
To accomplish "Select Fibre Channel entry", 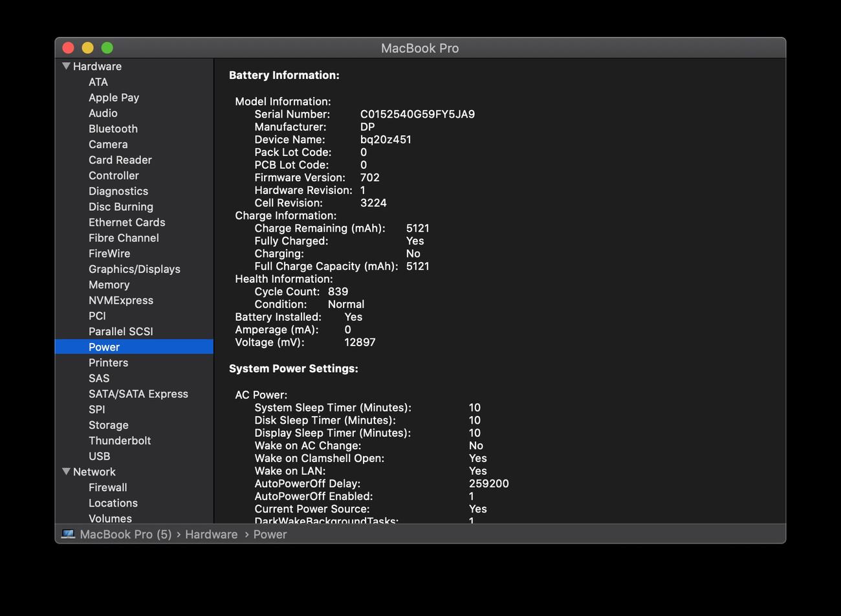I will (124, 237).
